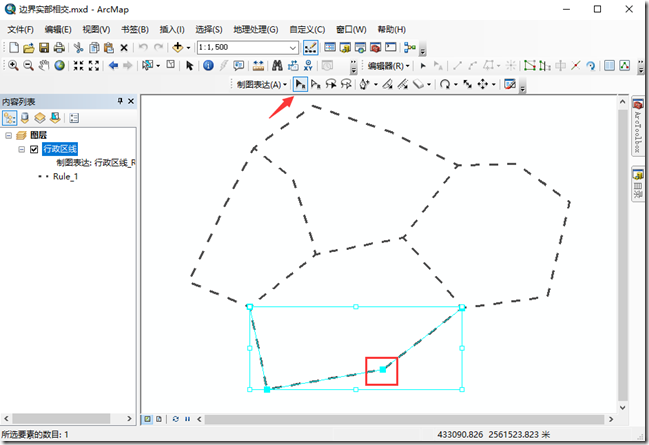This screenshot has width=649, height=445.
Task: Save the map document
Action: click(x=44, y=48)
